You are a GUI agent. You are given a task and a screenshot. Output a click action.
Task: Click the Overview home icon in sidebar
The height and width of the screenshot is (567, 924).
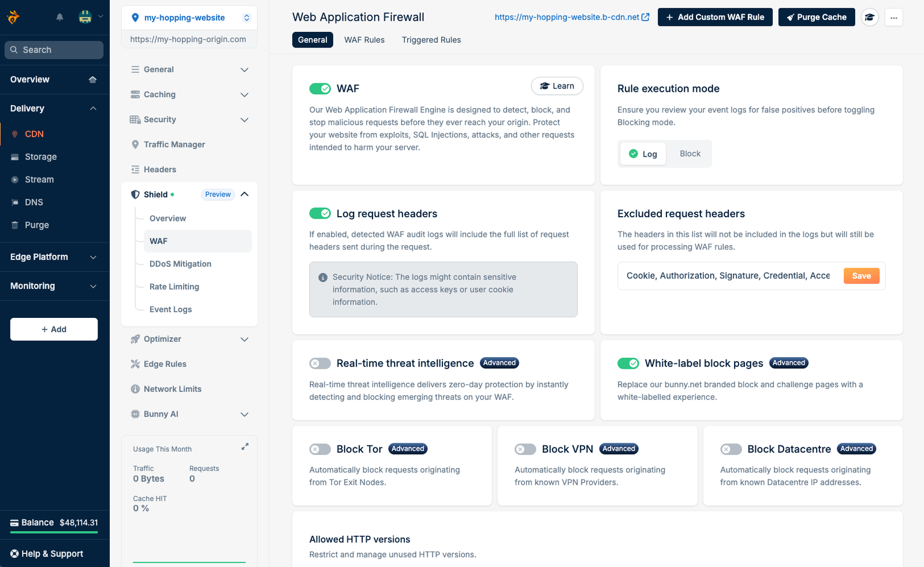[92, 79]
